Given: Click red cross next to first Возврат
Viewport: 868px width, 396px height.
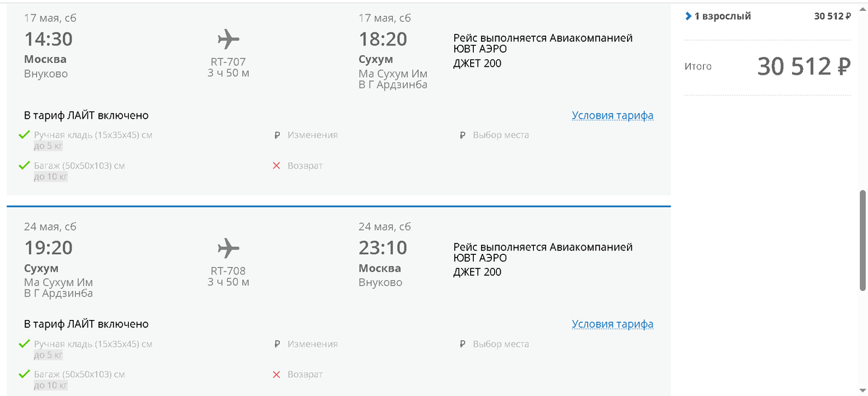Looking at the screenshot, I should (276, 166).
